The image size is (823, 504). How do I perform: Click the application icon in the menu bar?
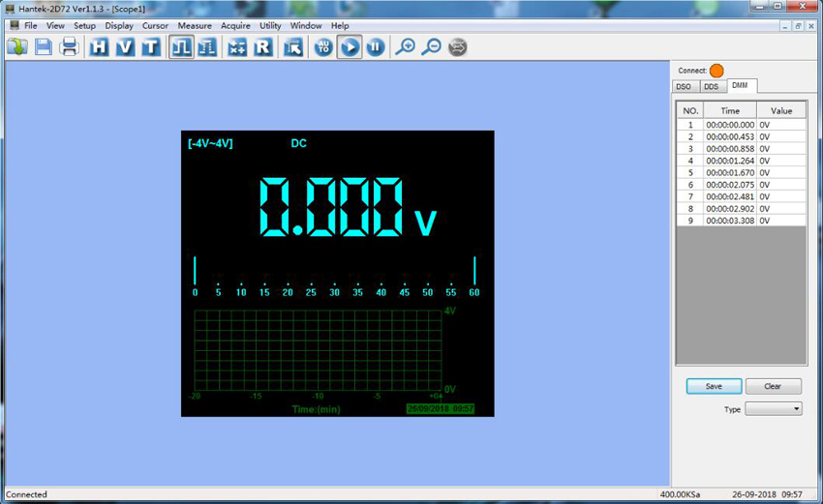point(15,25)
